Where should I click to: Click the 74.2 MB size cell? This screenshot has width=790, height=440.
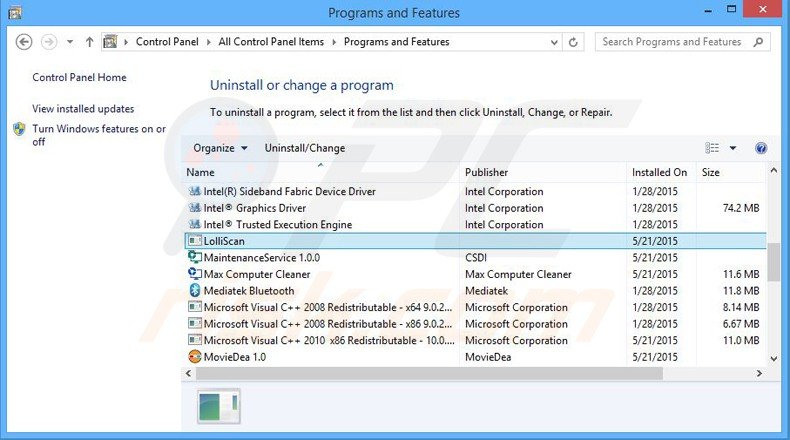coord(741,208)
